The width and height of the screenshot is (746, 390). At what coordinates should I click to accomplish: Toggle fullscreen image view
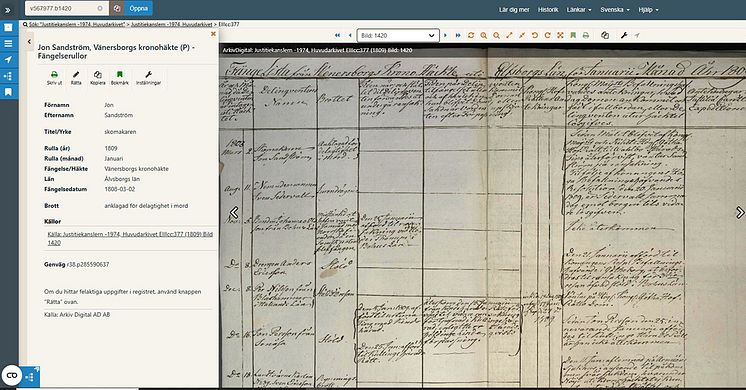point(560,36)
